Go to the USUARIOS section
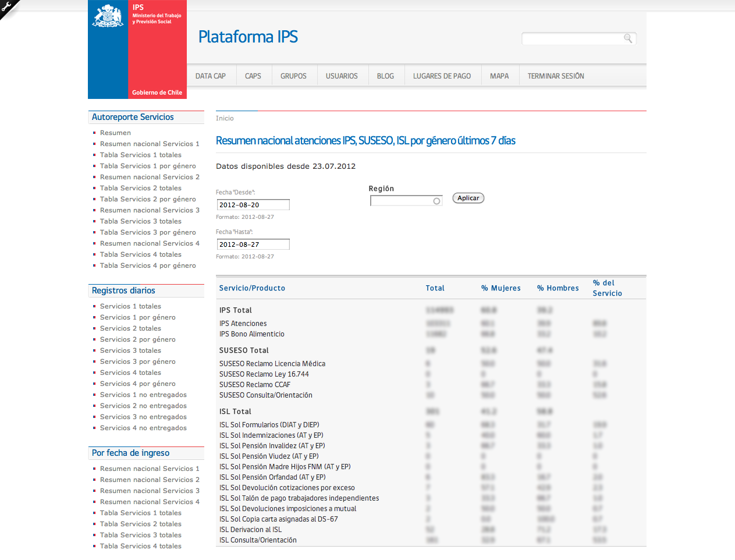The width and height of the screenshot is (735, 560). [x=342, y=76]
